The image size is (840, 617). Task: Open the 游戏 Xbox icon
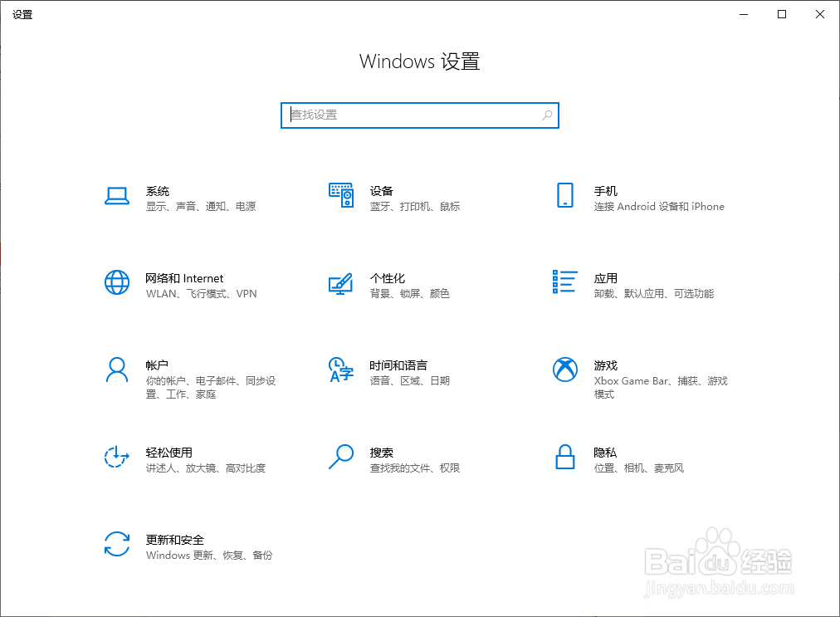click(564, 370)
